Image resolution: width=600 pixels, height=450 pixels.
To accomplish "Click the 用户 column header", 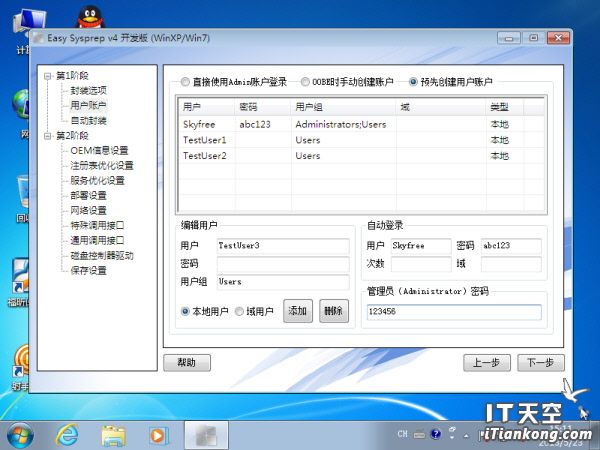I will [207, 107].
